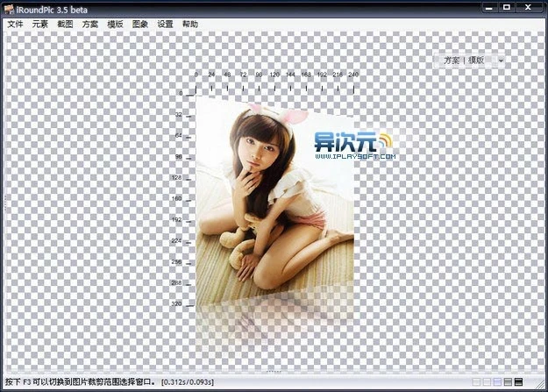This screenshot has width=548, height=392.
Task: Open the 设置 menu
Action: pyautogui.click(x=166, y=25)
